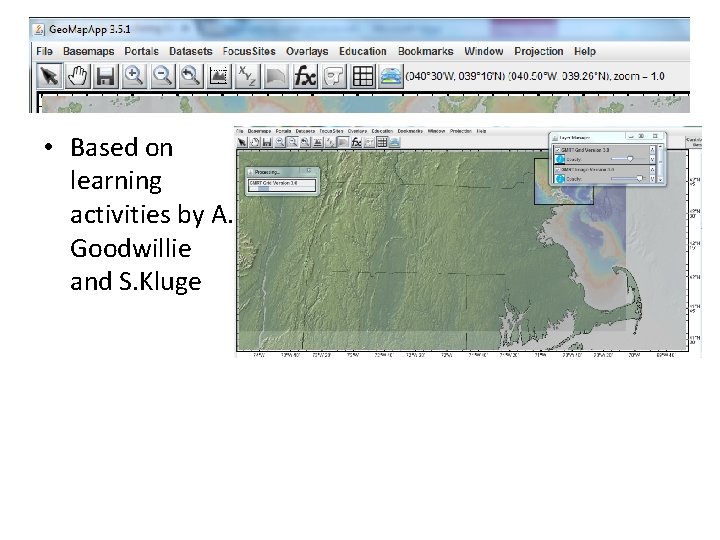Open the File menu in the enlarged menu bar

point(45,51)
